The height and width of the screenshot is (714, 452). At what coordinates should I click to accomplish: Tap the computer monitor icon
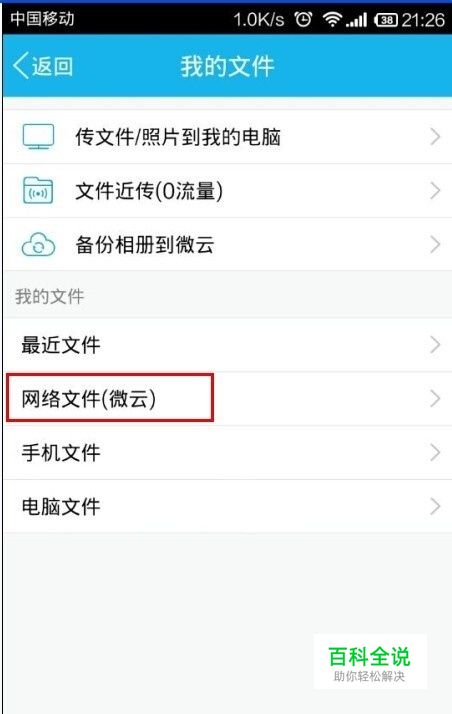tap(38, 137)
